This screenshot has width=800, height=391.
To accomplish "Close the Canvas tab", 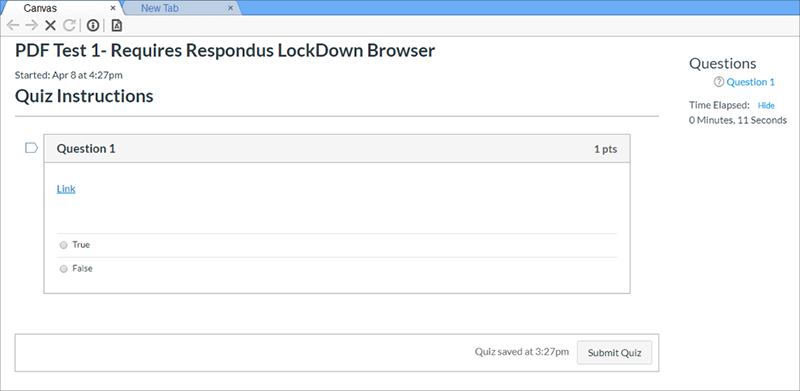I will [x=113, y=8].
